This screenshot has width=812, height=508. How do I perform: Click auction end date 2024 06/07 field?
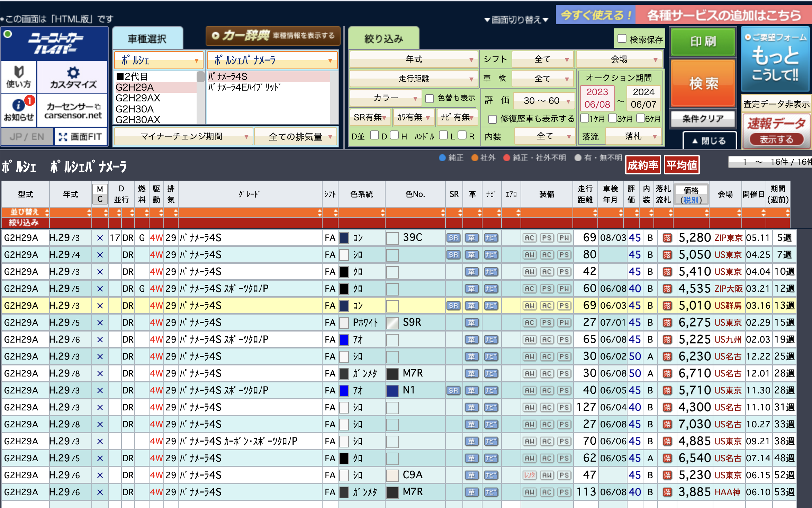pyautogui.click(x=643, y=98)
